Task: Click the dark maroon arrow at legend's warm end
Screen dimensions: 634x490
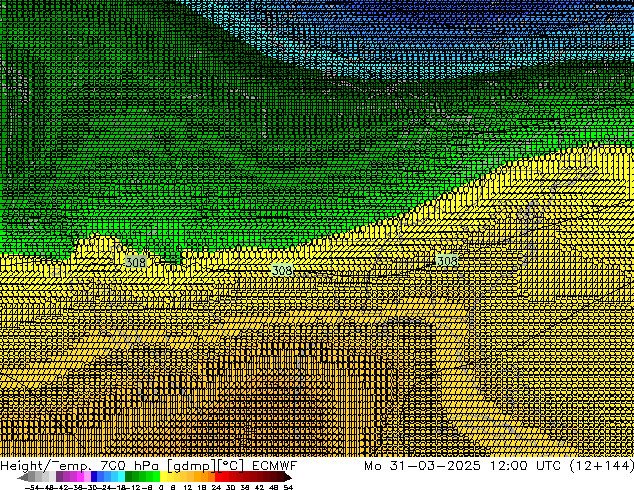Action: 288,478
